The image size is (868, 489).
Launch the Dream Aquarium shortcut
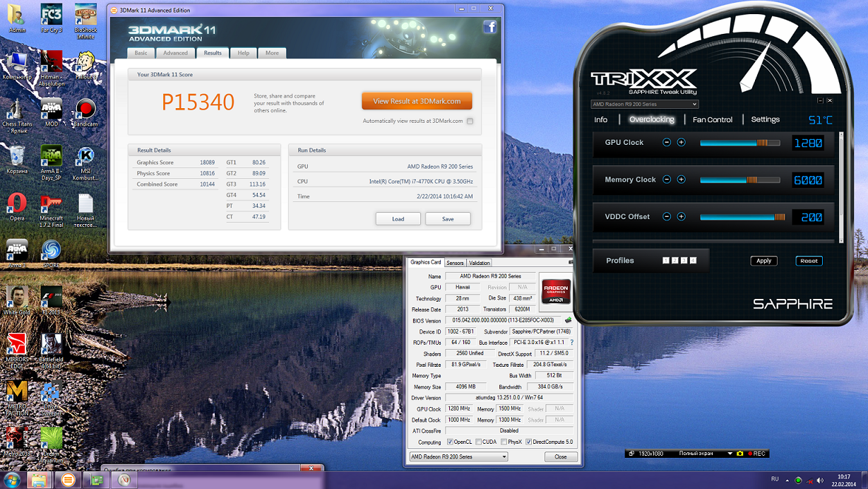pos(51,444)
